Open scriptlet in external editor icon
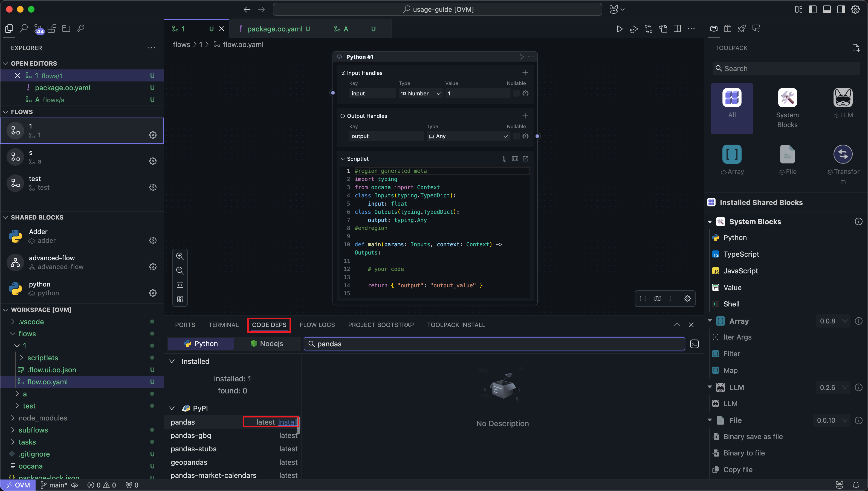Screen dimensions: 868x491 (x=525, y=159)
